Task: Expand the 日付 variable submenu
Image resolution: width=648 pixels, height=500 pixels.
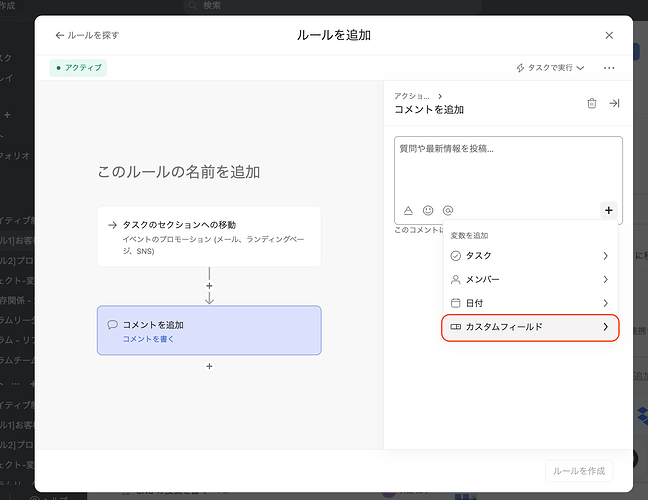Action: tap(530, 303)
